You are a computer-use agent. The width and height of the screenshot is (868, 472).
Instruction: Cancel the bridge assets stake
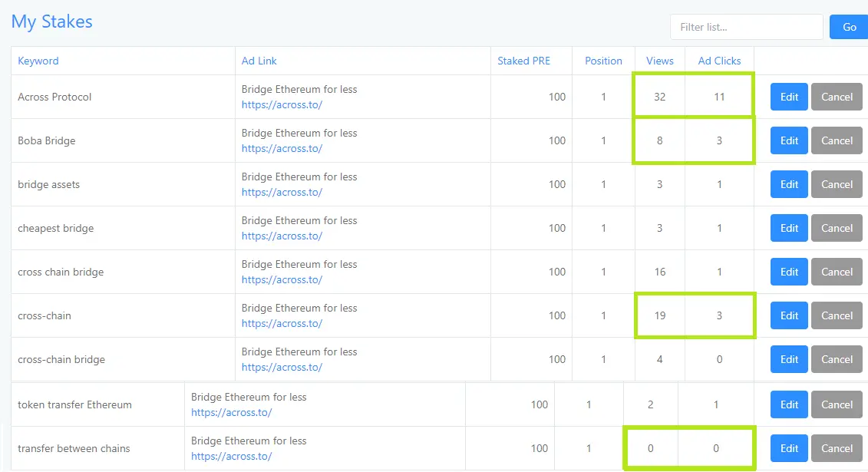[x=837, y=184]
